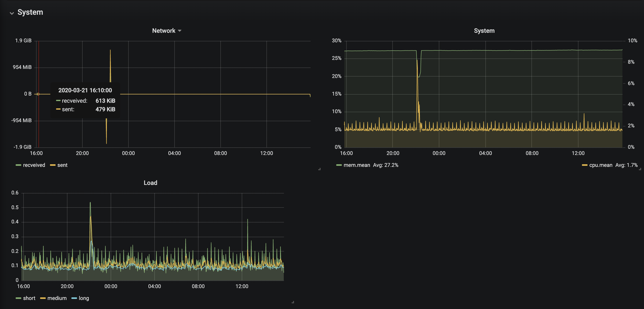Viewport: 644px width, 309px height.
Task: Toggle mem.mean series in System legend
Action: click(x=357, y=165)
